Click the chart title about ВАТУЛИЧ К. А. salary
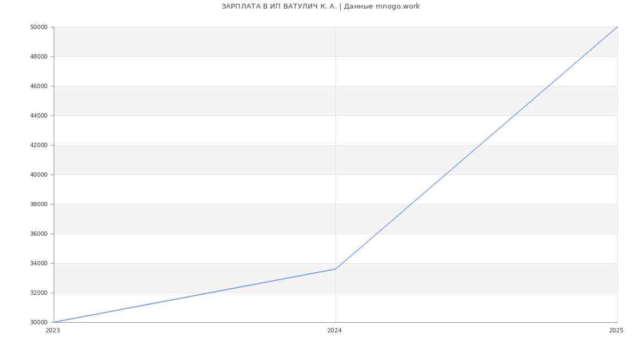Screen dimensions: 644x349 click(320, 6)
